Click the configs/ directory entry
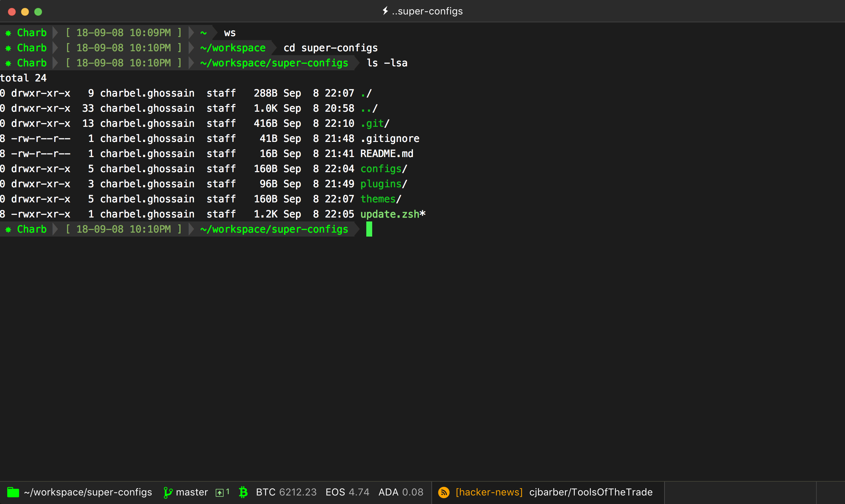845x504 pixels. click(x=383, y=169)
